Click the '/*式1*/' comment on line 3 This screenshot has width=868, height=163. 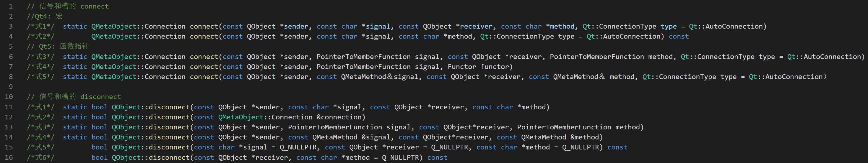pos(40,26)
